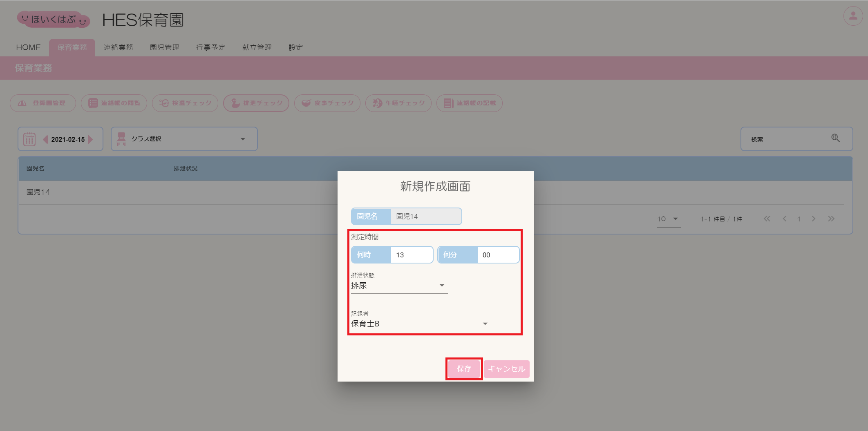Open 排泄チェック button
Image resolution: width=868 pixels, height=431 pixels.
coord(256,103)
